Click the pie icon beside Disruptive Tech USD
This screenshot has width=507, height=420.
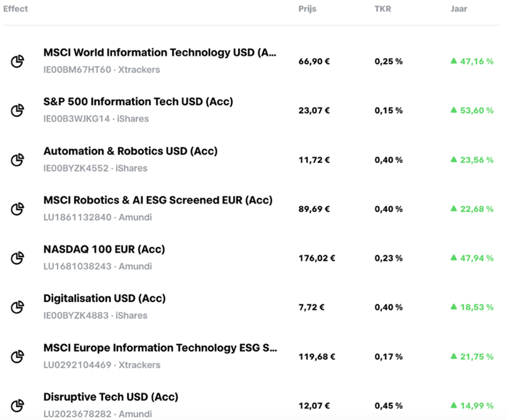pos(18,406)
